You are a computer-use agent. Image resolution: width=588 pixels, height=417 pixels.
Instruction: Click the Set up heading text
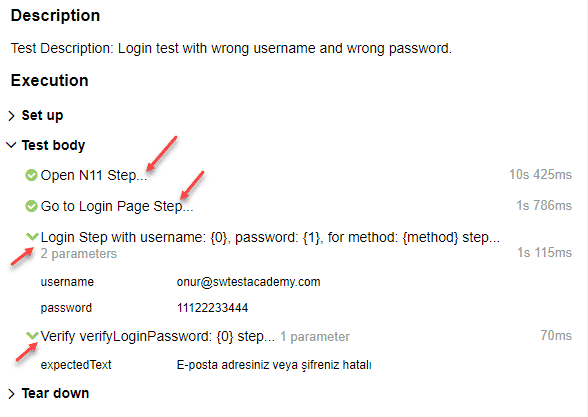pos(42,116)
